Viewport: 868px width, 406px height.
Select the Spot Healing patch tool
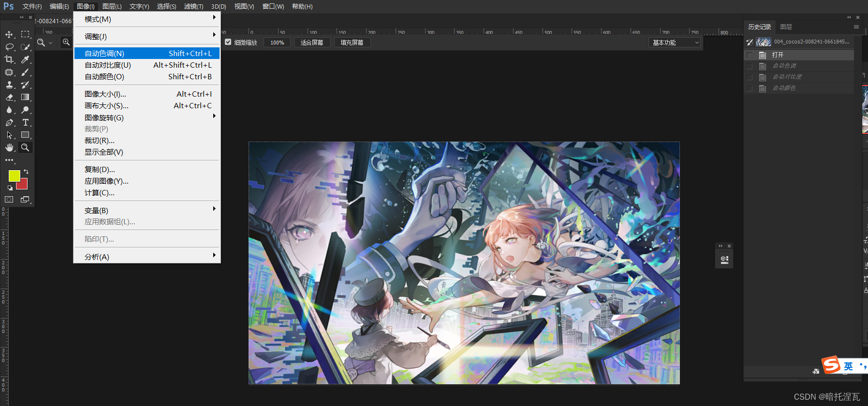tap(9, 72)
